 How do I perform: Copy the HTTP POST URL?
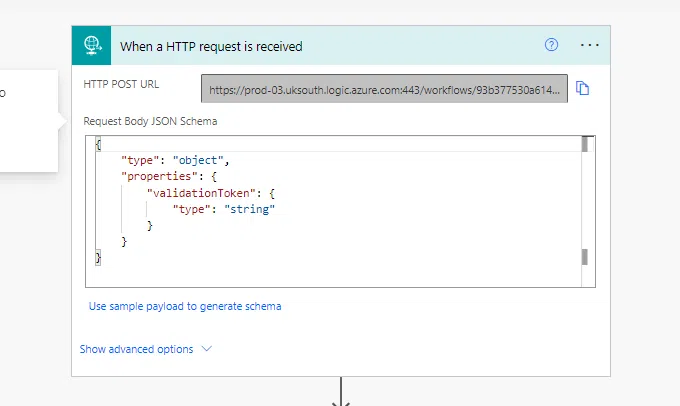582,88
